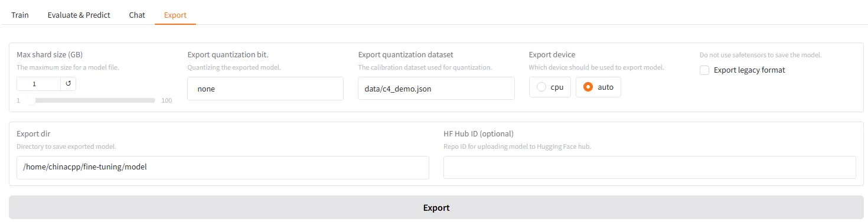Screen dimensions: 868x222
Task: Switch to the Train tab
Action: [19, 15]
